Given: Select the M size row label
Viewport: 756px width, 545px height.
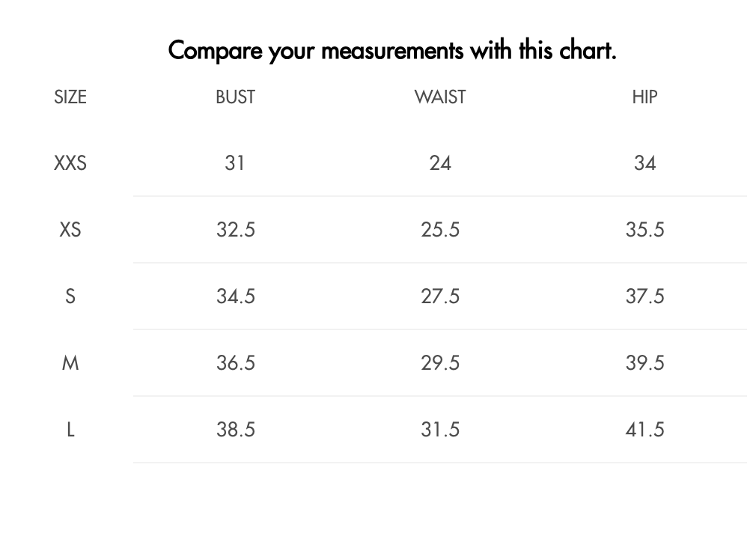Looking at the screenshot, I should point(70,363).
